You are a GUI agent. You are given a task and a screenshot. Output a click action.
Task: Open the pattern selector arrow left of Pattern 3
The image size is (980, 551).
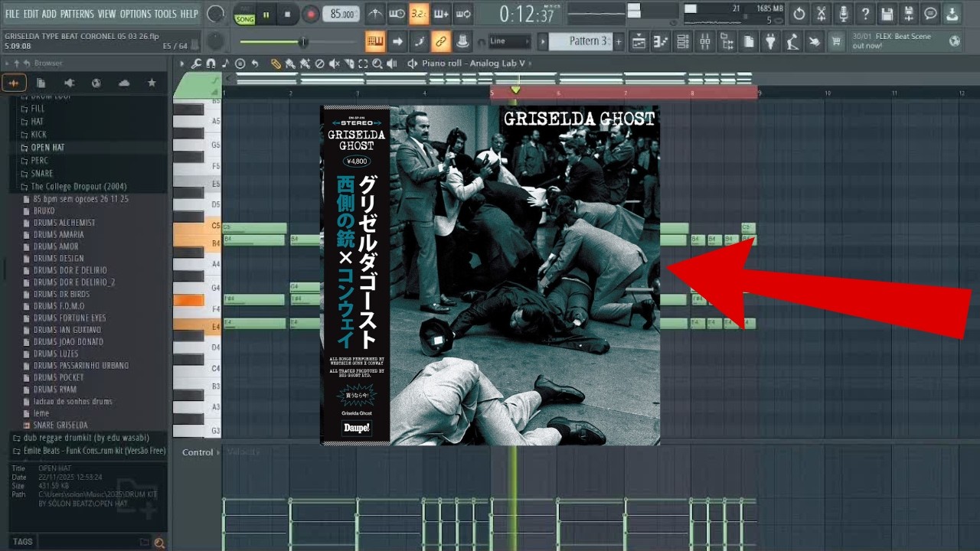tap(542, 41)
